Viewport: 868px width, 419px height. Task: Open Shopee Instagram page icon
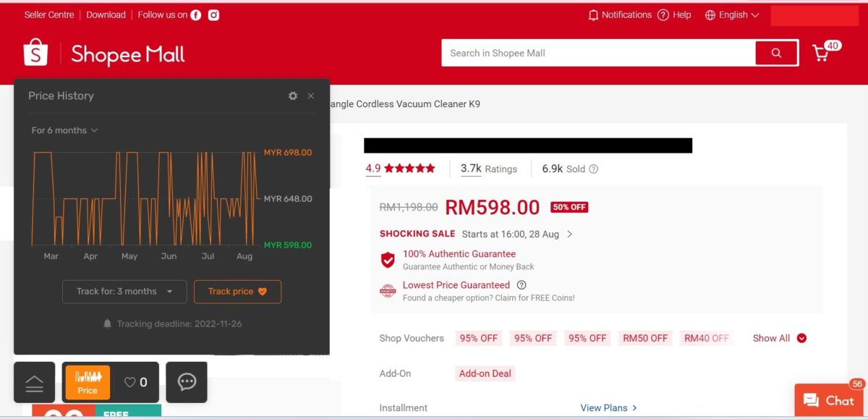[x=213, y=15]
